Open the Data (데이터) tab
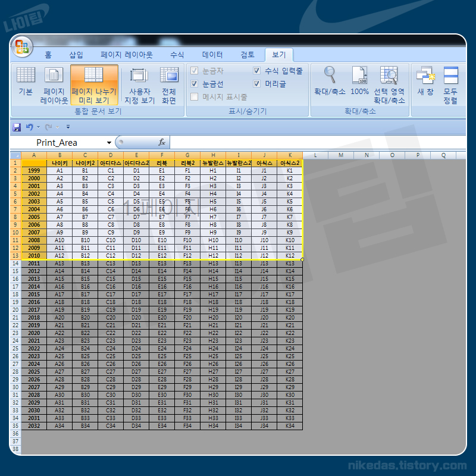This screenshot has width=476, height=476. tap(212, 55)
